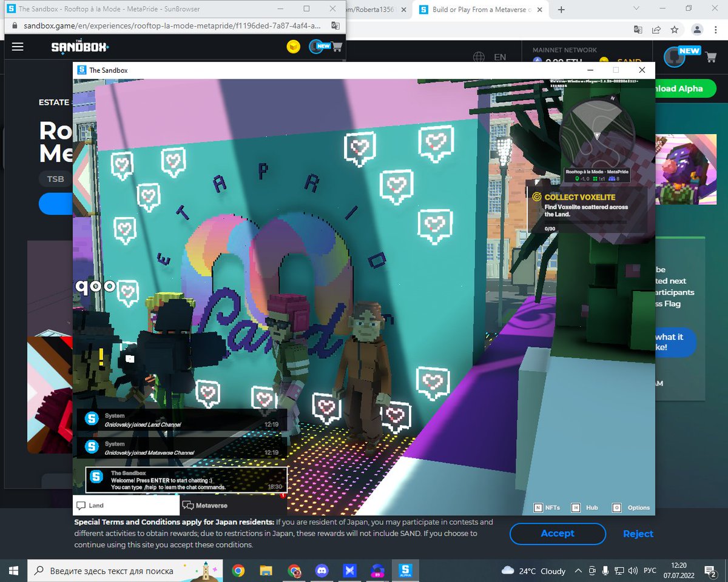728x582 pixels.
Task: Click the volume icon in system tray
Action: tap(632, 571)
